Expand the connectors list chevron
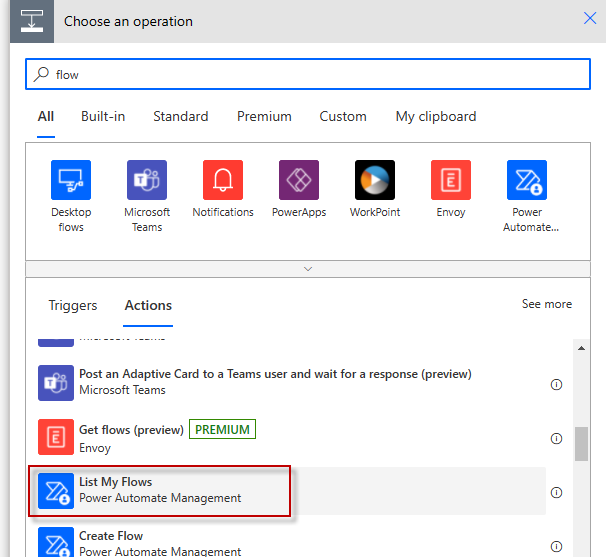 (308, 269)
